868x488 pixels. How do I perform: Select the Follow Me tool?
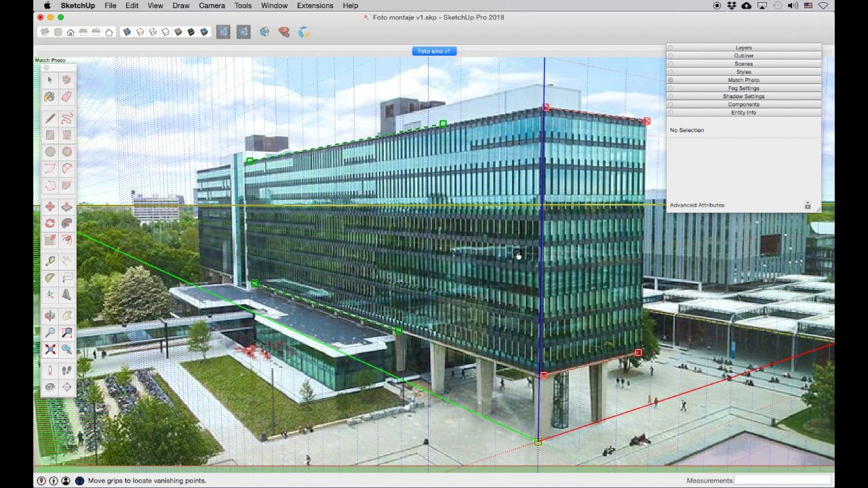(66, 223)
